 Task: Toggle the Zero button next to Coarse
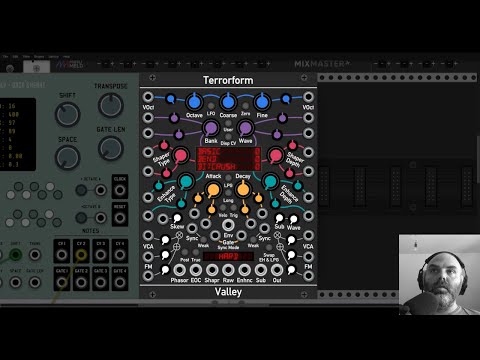click(x=245, y=106)
